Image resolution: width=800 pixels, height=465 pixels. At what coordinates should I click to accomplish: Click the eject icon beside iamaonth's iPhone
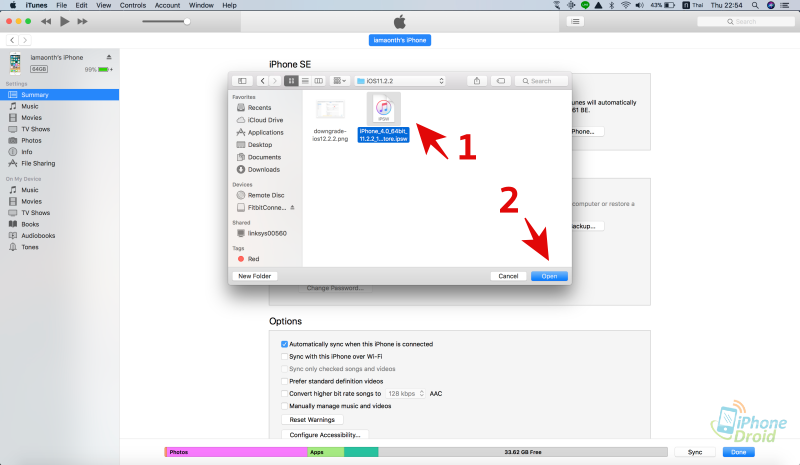pyautogui.click(x=108, y=57)
